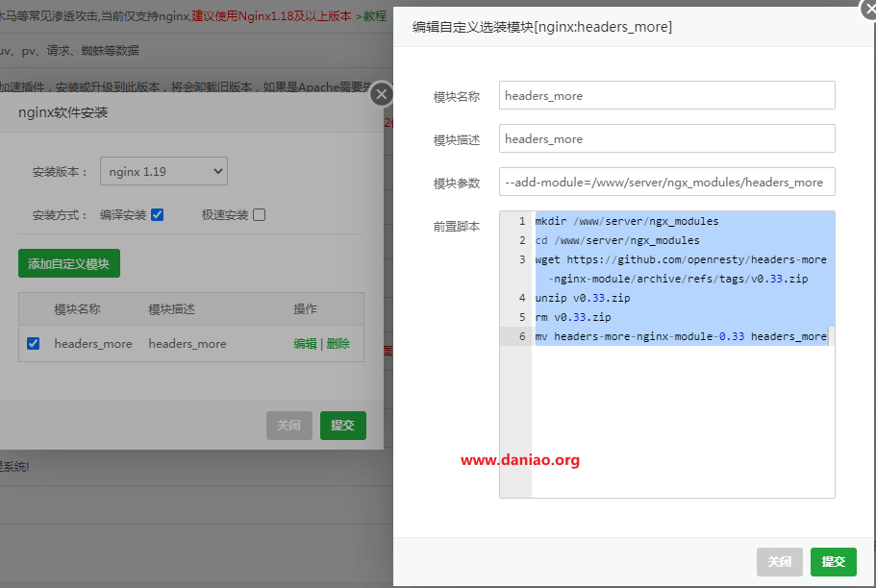
Task: Submit the nginx install dialog with 提交
Action: pyautogui.click(x=343, y=426)
